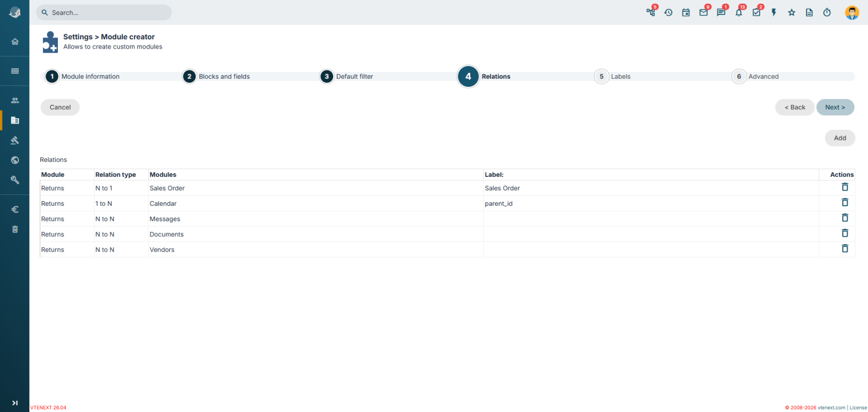Click the Sales Order label cell
The image size is (868, 412).
click(651, 188)
